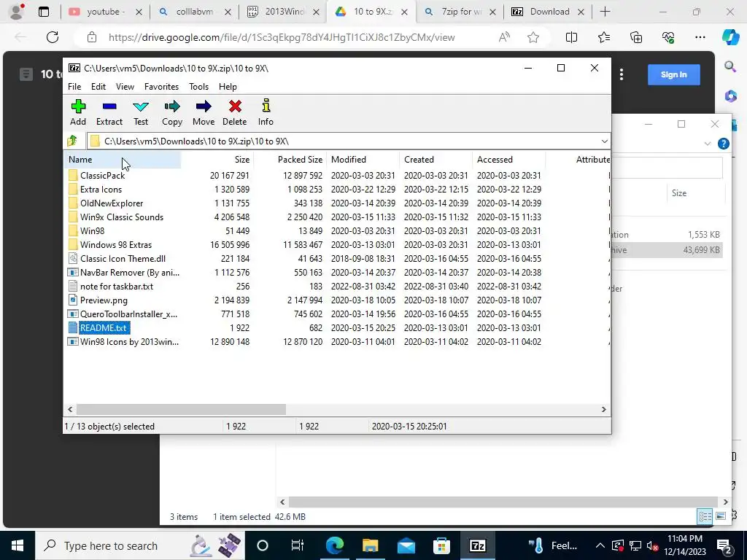This screenshot has height=560, width=747.
Task: Select the NavBar Remover executable
Action: 129,273
